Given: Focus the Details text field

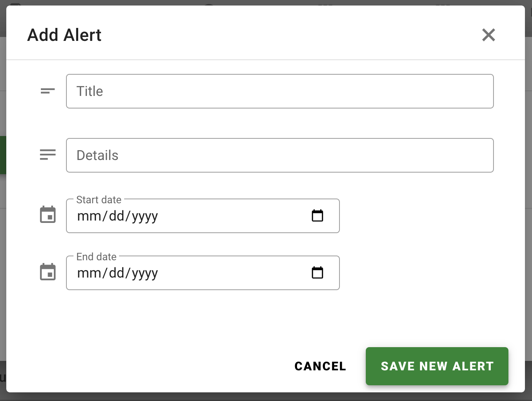Looking at the screenshot, I should pyautogui.click(x=279, y=155).
